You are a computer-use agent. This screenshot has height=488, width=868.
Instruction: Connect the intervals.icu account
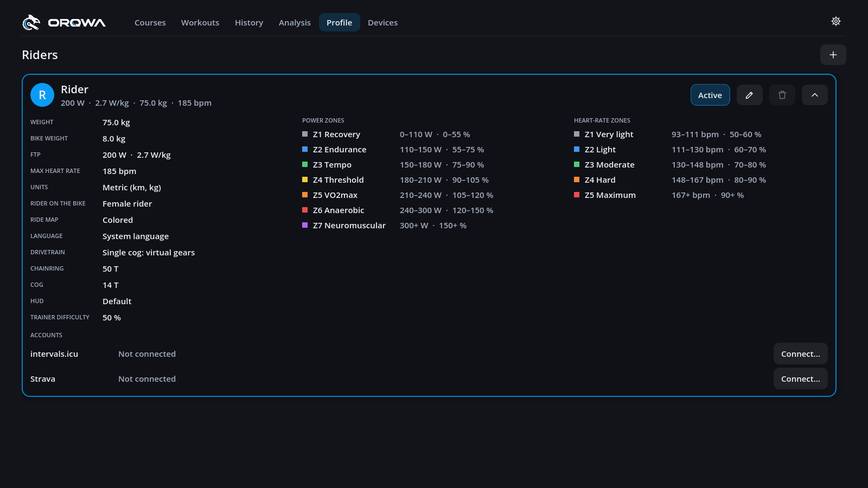point(801,354)
